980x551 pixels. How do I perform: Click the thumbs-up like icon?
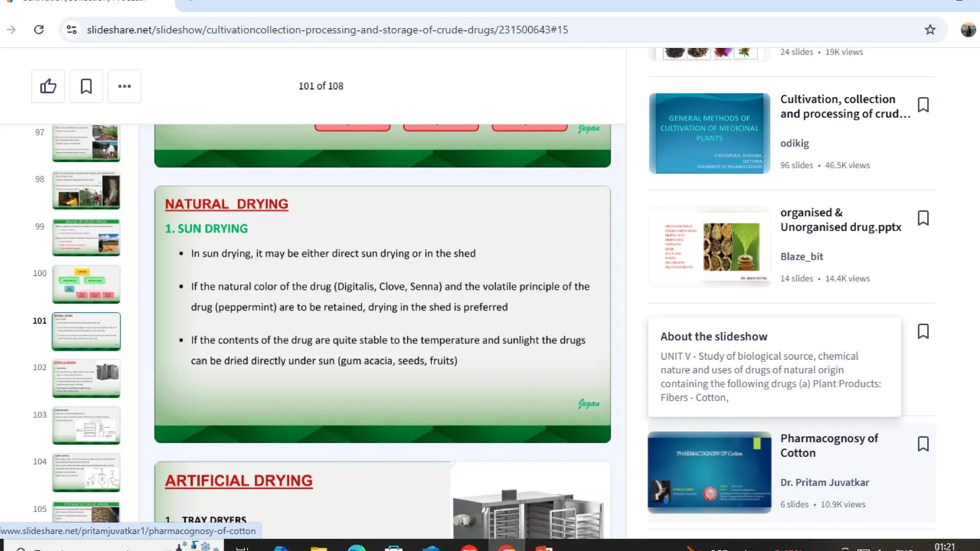point(48,86)
